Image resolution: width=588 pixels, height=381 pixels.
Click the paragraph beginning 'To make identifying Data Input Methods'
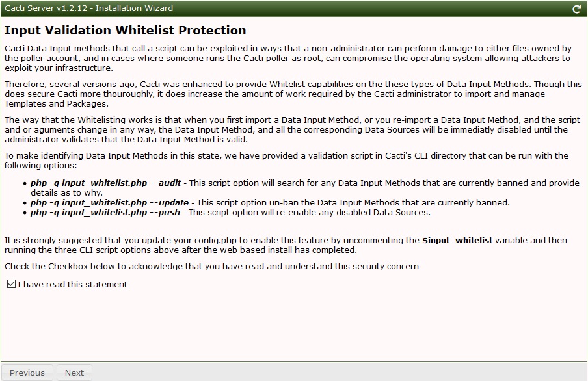286,161
